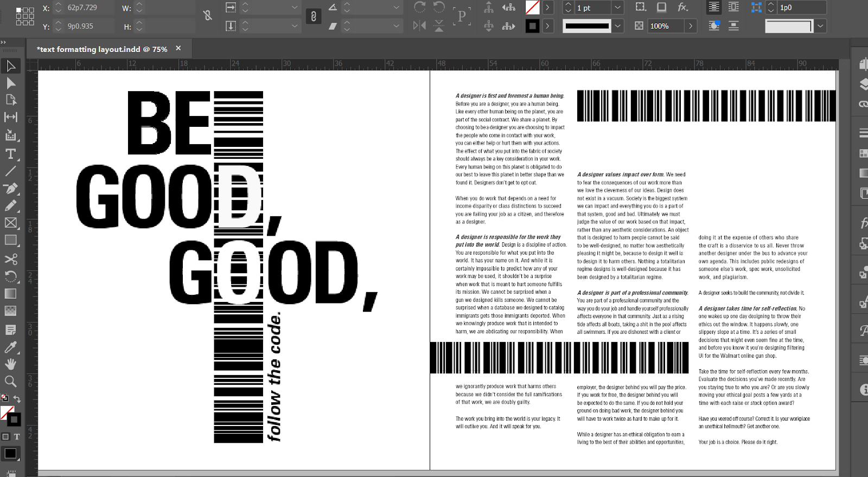Select the no text wrap option
The image size is (868, 477).
tap(714, 8)
